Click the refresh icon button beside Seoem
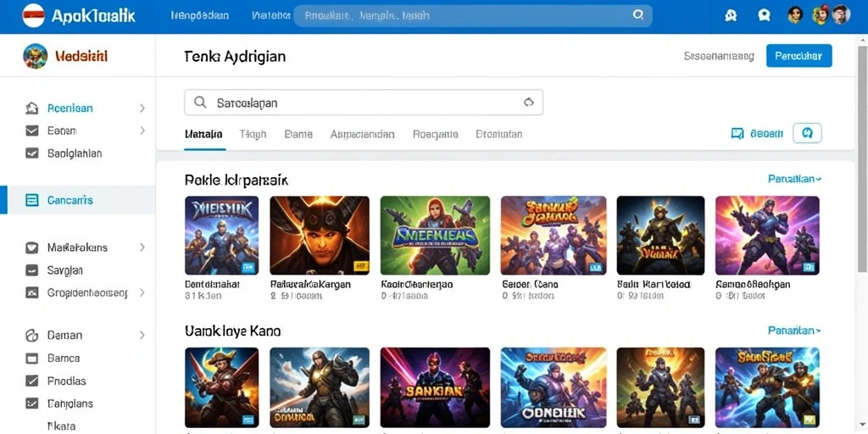Screen dimensions: 868x434 [807, 133]
